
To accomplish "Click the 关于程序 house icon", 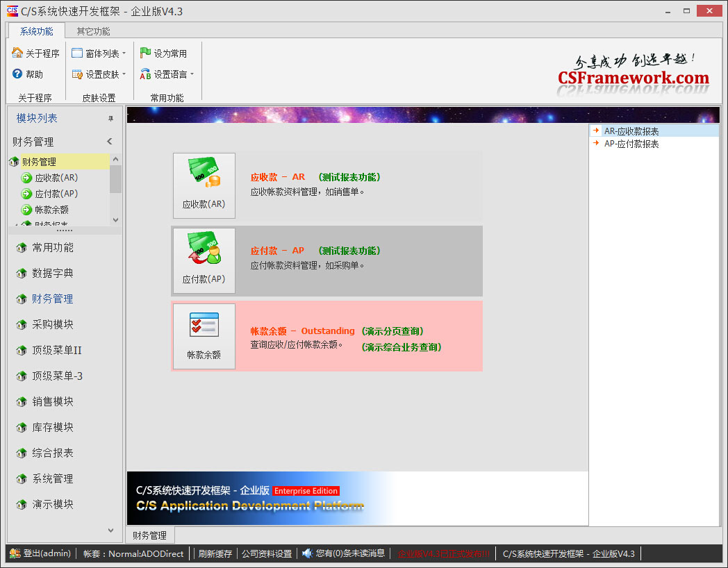I will coord(17,53).
